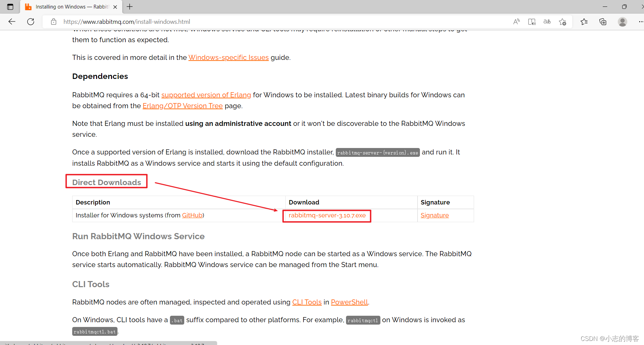View site security lock info

pos(53,22)
